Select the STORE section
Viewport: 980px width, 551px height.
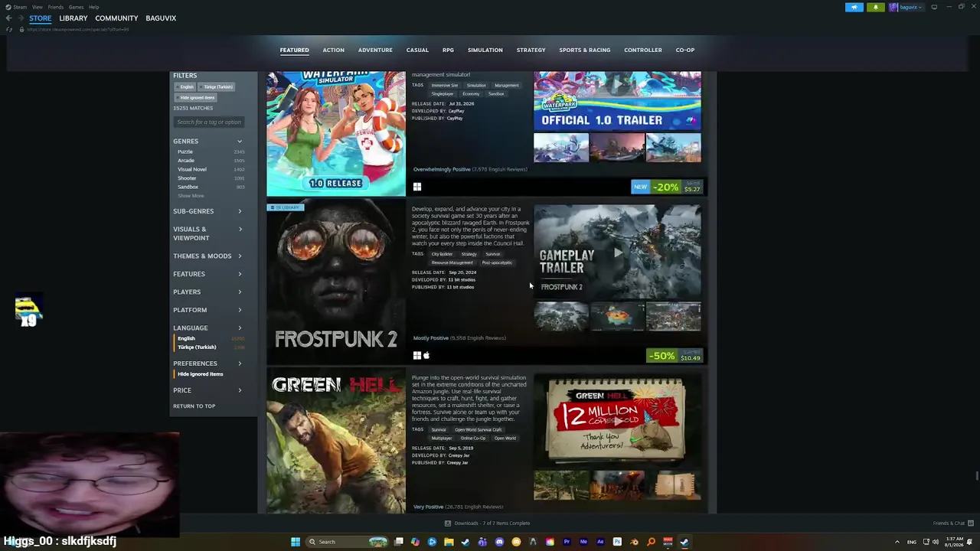click(41, 18)
